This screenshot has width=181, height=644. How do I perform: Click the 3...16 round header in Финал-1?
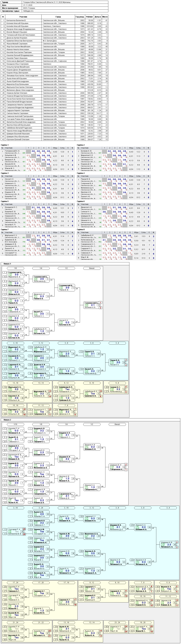[x=16, y=343]
